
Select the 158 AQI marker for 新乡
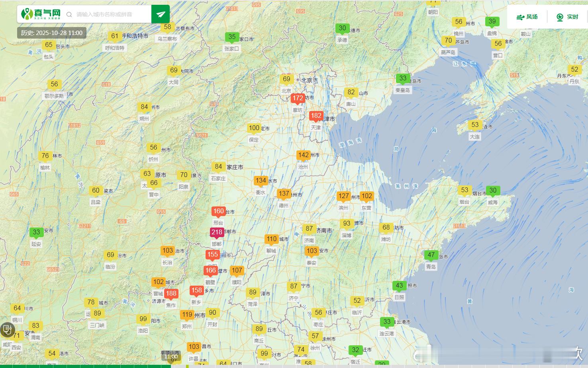[197, 291]
